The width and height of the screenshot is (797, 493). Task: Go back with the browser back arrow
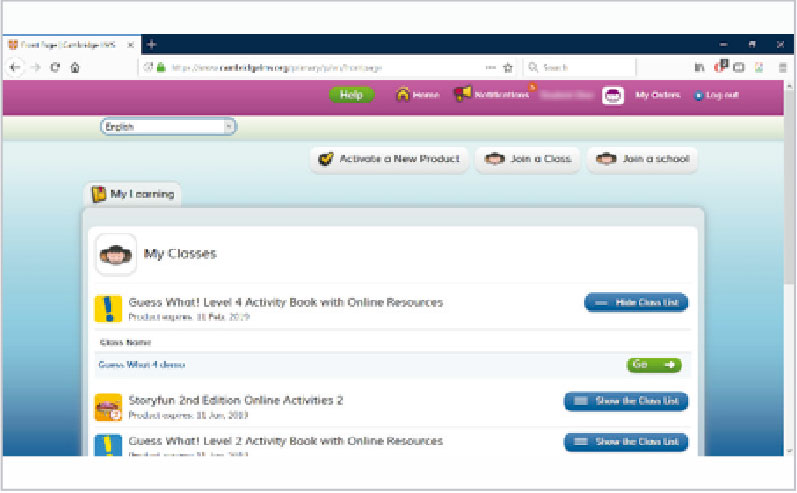tap(15, 68)
